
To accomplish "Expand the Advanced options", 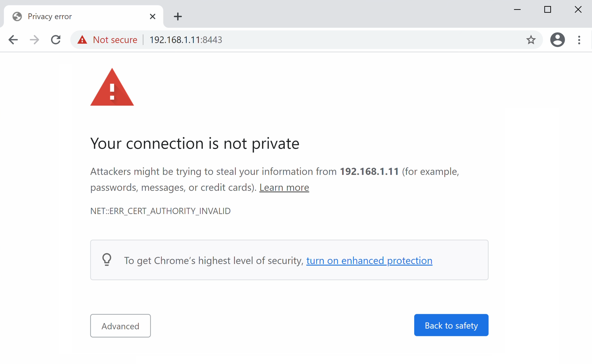I will 120,326.
